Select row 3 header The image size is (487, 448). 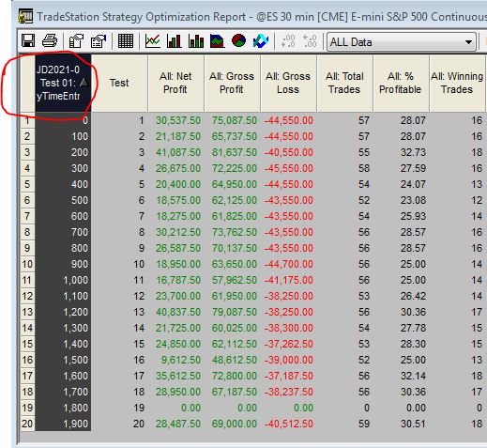(27, 152)
